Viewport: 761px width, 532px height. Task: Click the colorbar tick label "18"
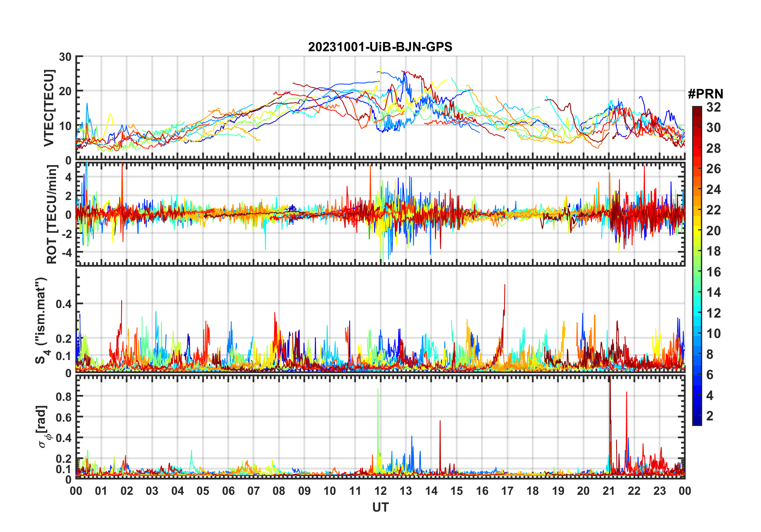tap(714, 251)
